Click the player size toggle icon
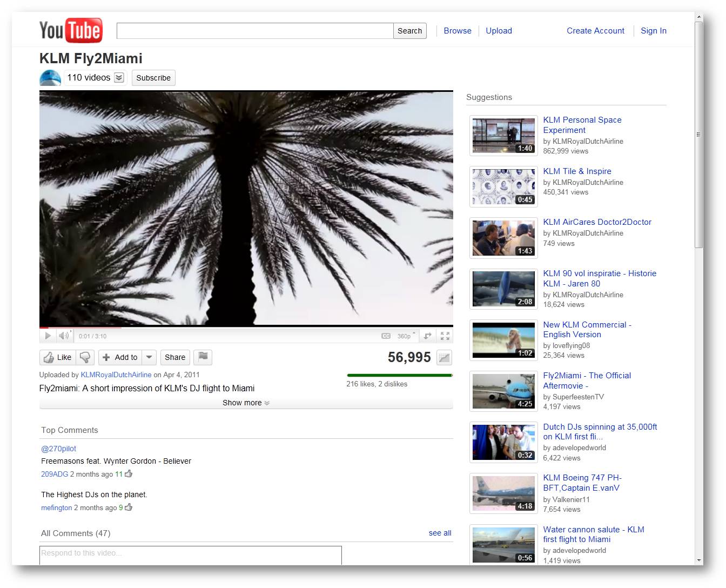Image resolution: width=726 pixels, height=588 pixels. click(x=427, y=336)
